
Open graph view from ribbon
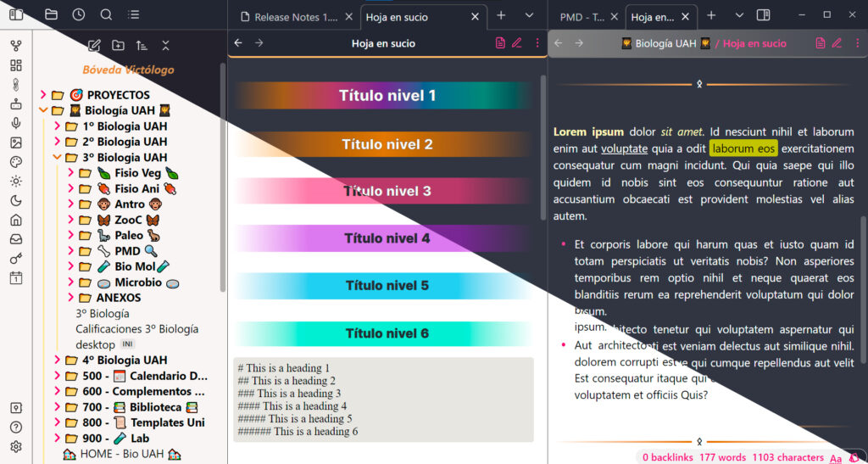(x=16, y=47)
